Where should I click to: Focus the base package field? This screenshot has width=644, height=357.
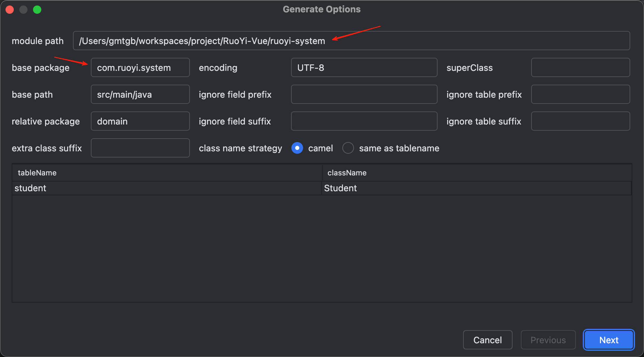[x=140, y=67]
